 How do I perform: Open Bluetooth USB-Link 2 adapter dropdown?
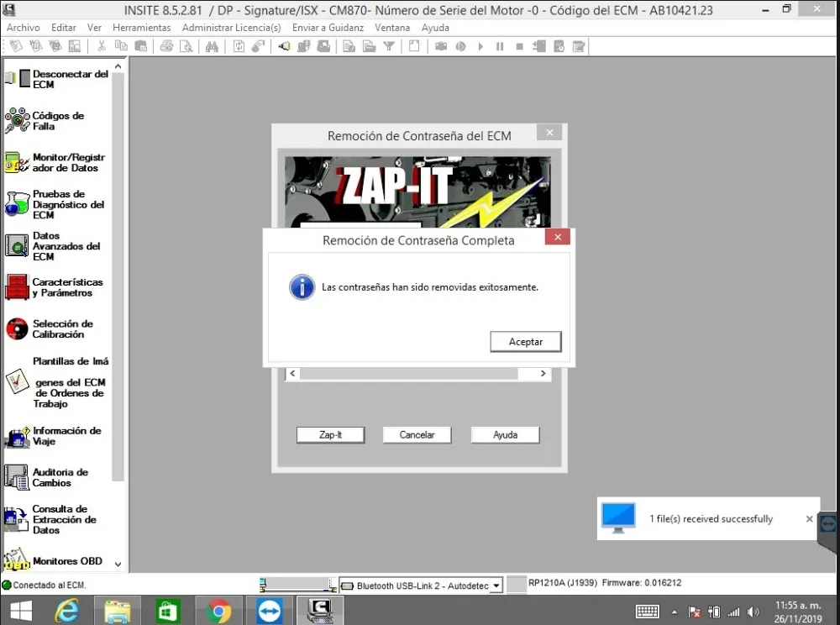[x=496, y=586]
